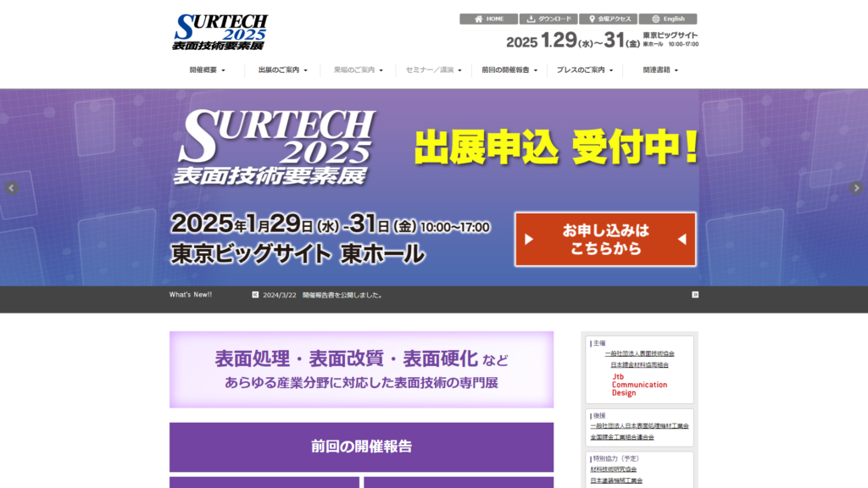868x488 pixels.
Task: Expand the 前回の開催報告 menu
Action: pyautogui.click(x=509, y=70)
